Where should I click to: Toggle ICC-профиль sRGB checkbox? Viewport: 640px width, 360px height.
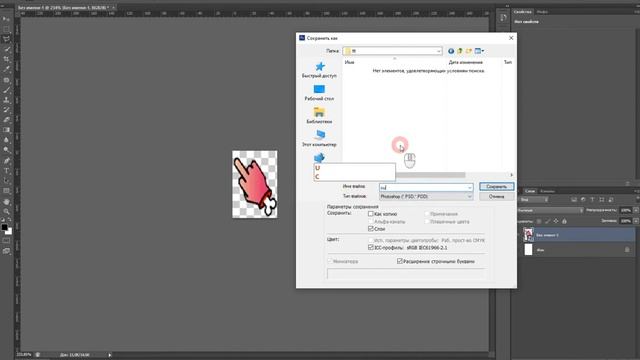click(x=371, y=247)
